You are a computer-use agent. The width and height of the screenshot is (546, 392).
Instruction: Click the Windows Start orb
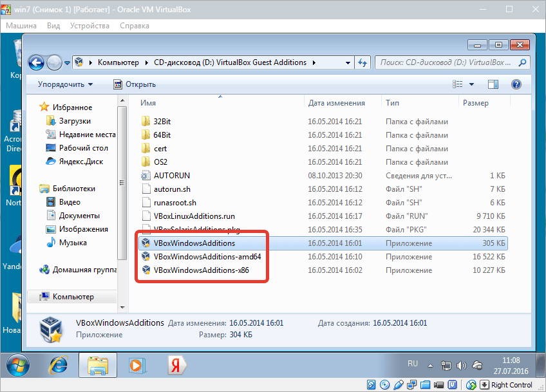[x=18, y=365]
